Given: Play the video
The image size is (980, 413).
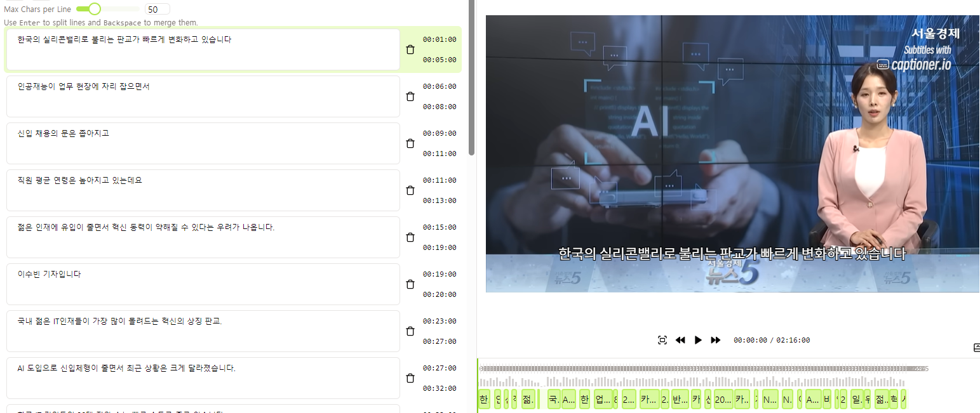Looking at the screenshot, I should (698, 340).
